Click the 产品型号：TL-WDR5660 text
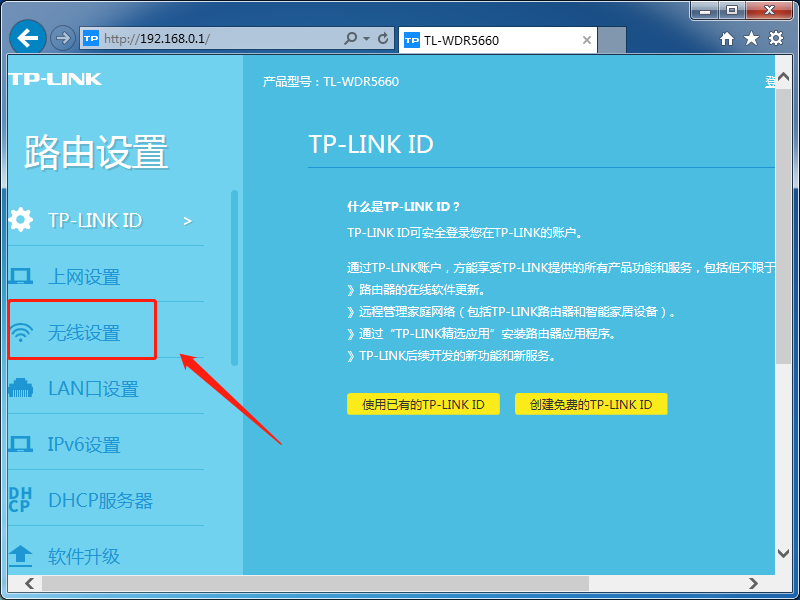The height and width of the screenshot is (600, 800). coord(331,82)
